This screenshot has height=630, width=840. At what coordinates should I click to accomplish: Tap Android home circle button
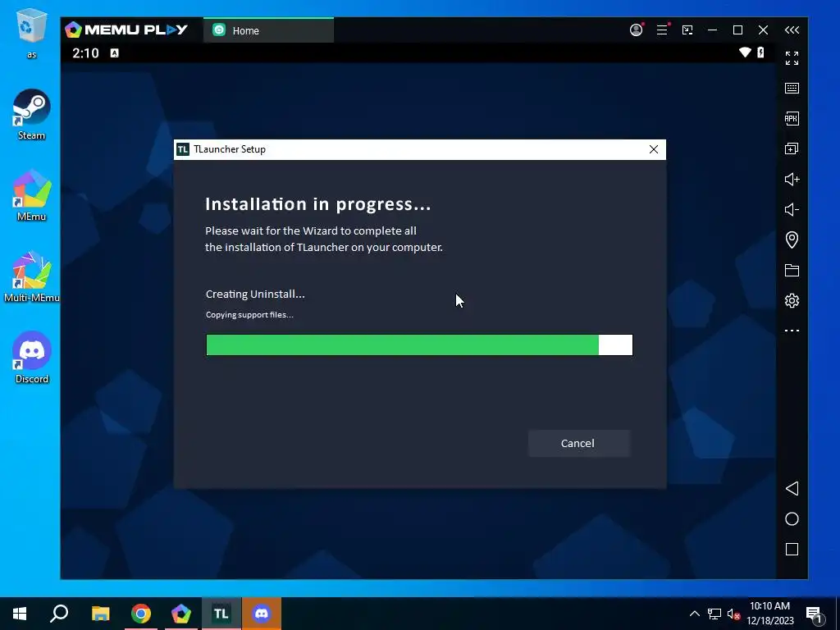[792, 519]
